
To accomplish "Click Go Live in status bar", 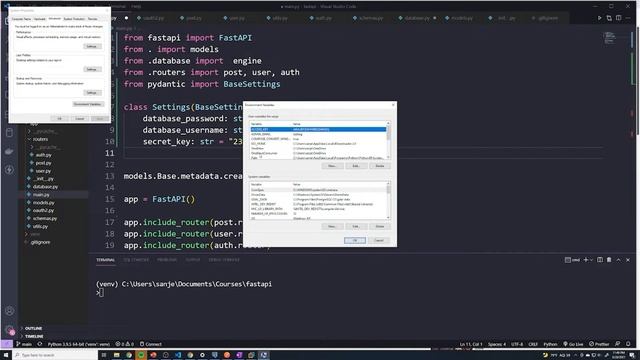I will coord(573,344).
